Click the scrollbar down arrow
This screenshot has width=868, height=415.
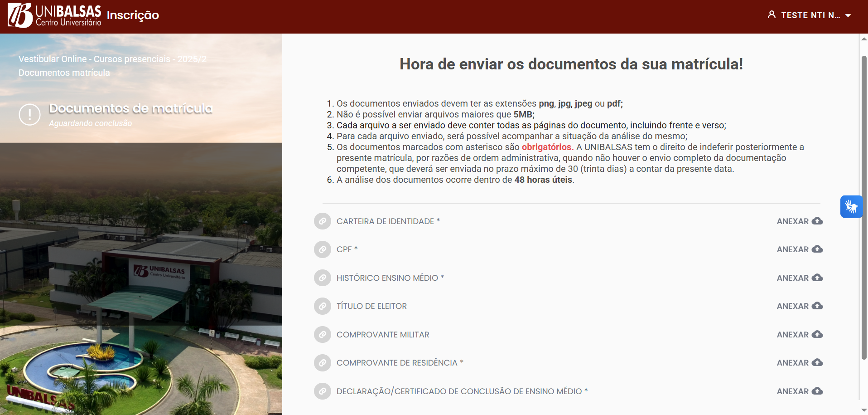(x=864, y=410)
